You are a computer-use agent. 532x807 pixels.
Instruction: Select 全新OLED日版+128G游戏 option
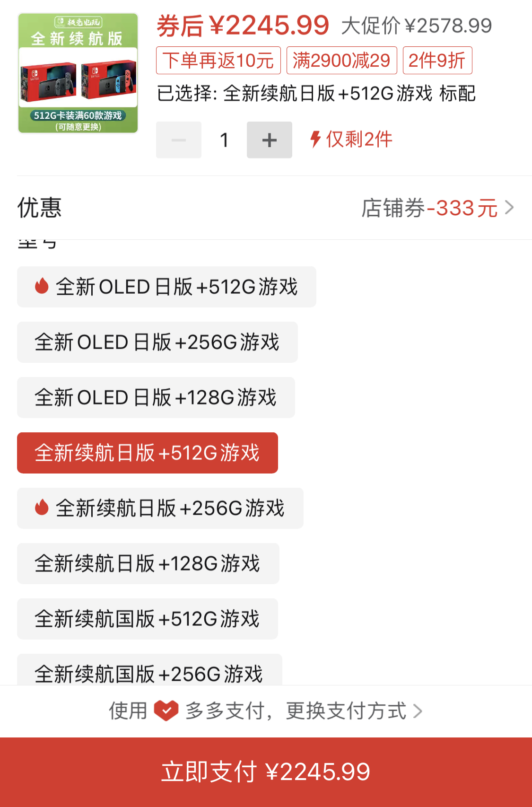point(156,397)
